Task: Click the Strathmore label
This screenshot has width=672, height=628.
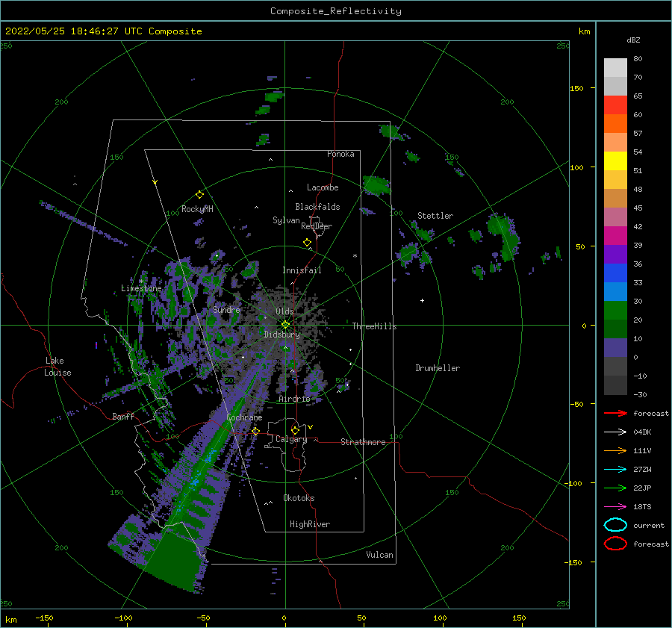Action: 363,442
